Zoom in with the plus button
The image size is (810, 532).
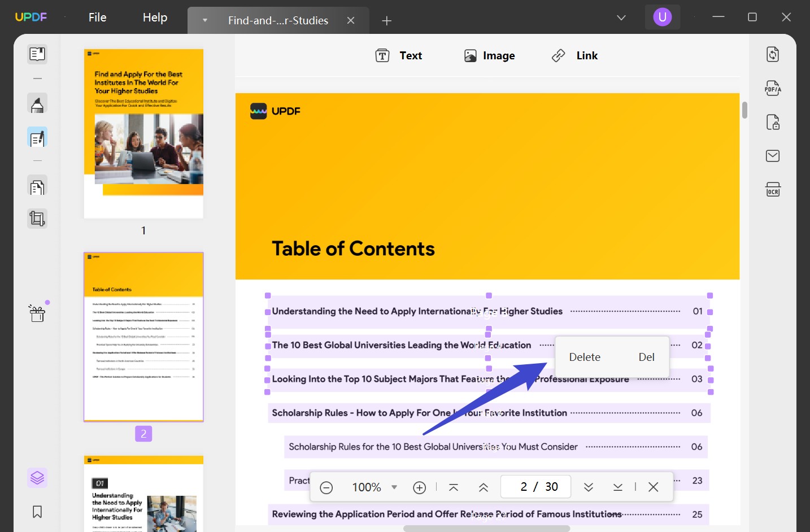pyautogui.click(x=420, y=487)
